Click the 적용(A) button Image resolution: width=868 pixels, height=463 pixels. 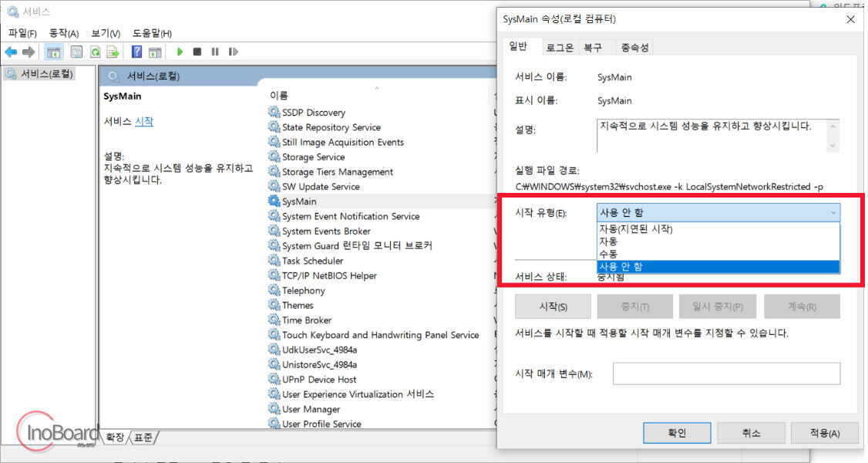click(825, 433)
